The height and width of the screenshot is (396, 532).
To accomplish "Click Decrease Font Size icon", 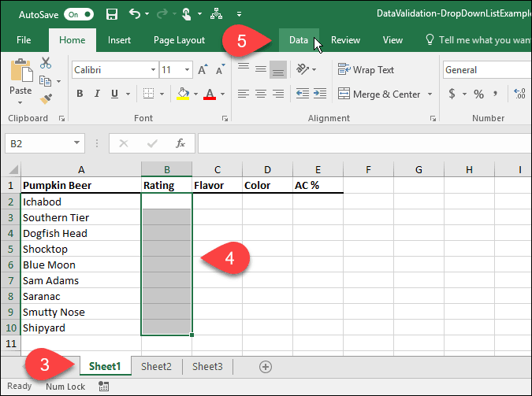I will (221, 69).
